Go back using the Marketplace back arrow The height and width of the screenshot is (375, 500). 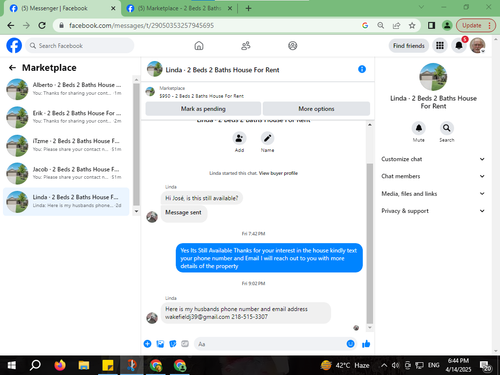point(12,68)
